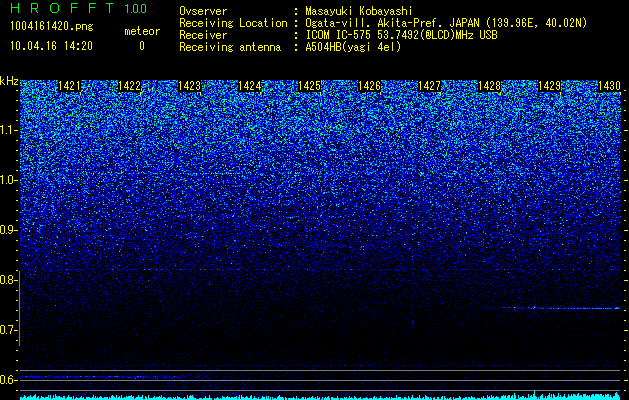The image size is (629, 400).
Task: Click the Receiver field label
Action: 203,35
